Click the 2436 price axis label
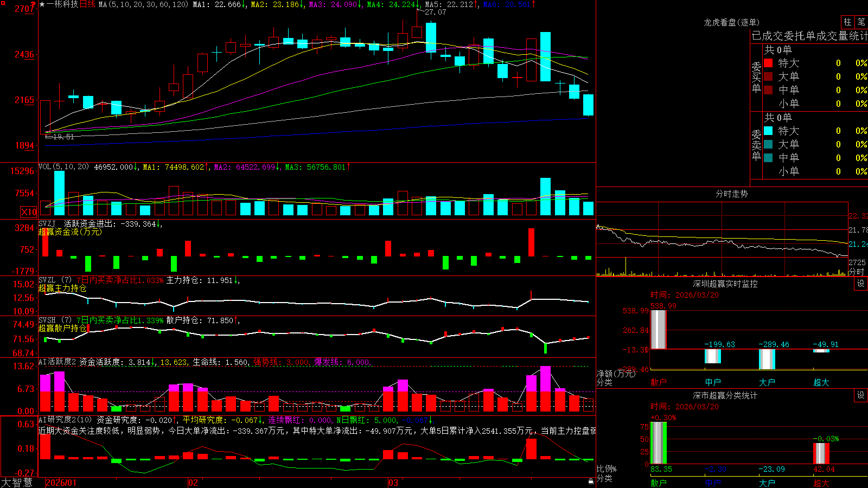The width and height of the screenshot is (868, 488). click(24, 54)
